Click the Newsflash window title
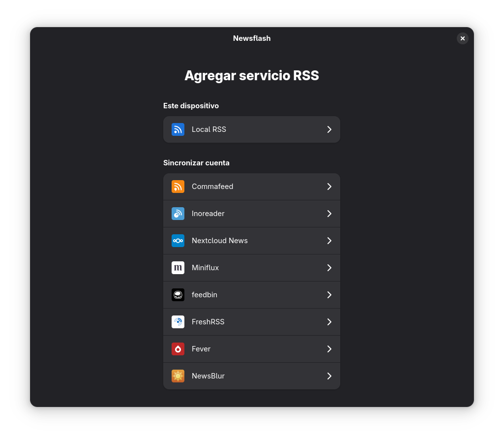Image resolution: width=504 pixels, height=440 pixels. tap(252, 38)
